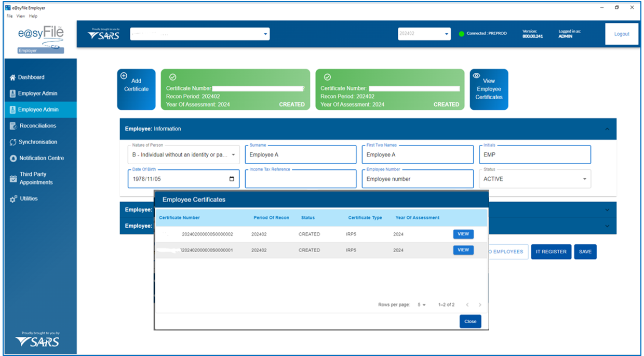Screen dimensions: 644x356
Task: Close the Employee Certificates dialog
Action: (470, 321)
